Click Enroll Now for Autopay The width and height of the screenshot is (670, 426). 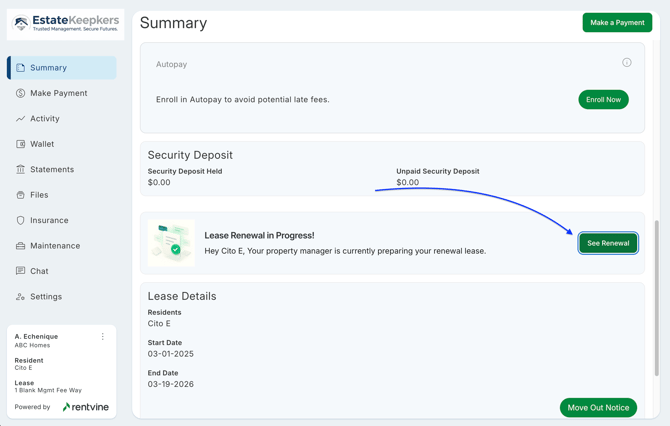(603, 100)
